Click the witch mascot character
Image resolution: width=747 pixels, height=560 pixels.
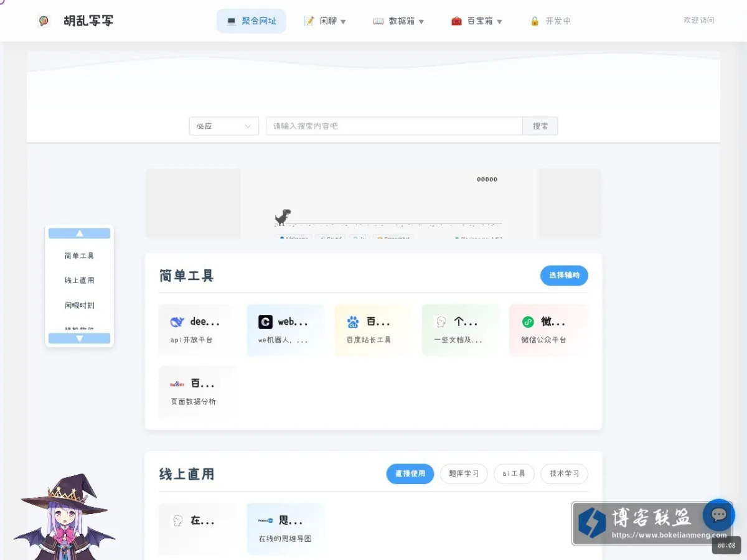click(x=65, y=518)
